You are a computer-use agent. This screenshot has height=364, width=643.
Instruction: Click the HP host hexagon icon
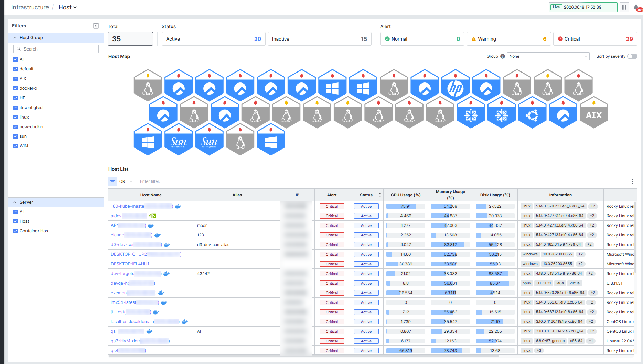(455, 86)
